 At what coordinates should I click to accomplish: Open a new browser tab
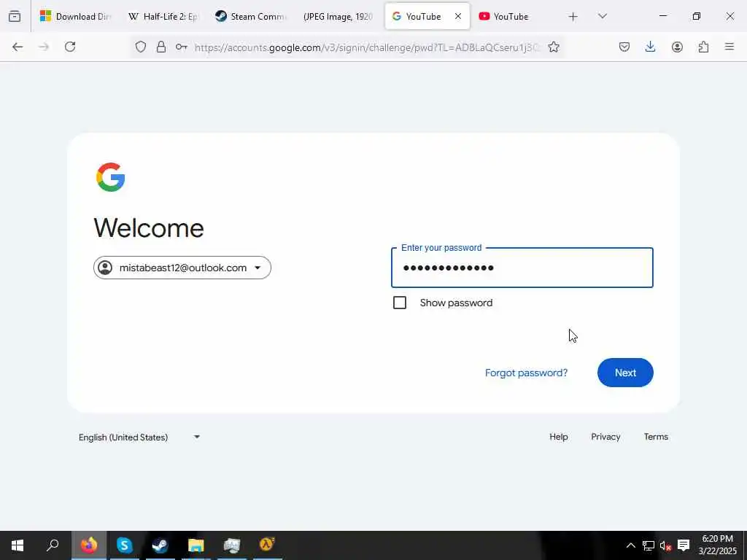point(573,17)
